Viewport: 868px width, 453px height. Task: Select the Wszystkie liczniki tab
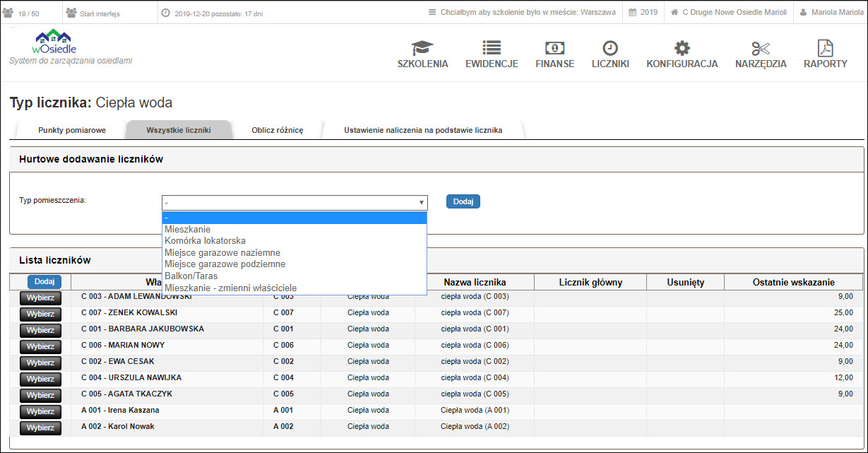point(179,130)
